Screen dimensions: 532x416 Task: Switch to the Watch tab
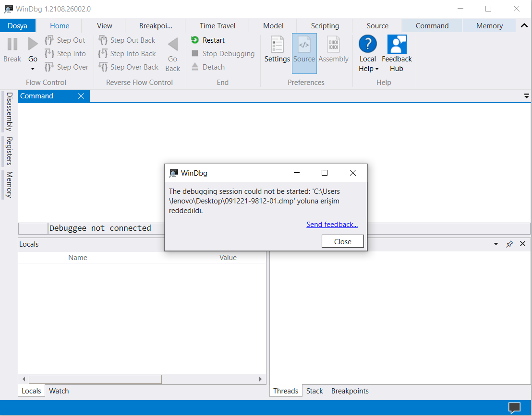point(59,391)
